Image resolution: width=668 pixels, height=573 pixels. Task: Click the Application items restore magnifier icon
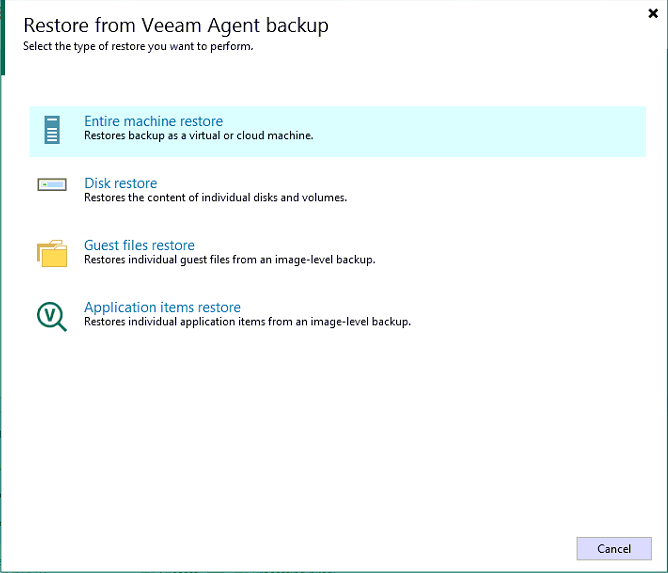pos(52,316)
